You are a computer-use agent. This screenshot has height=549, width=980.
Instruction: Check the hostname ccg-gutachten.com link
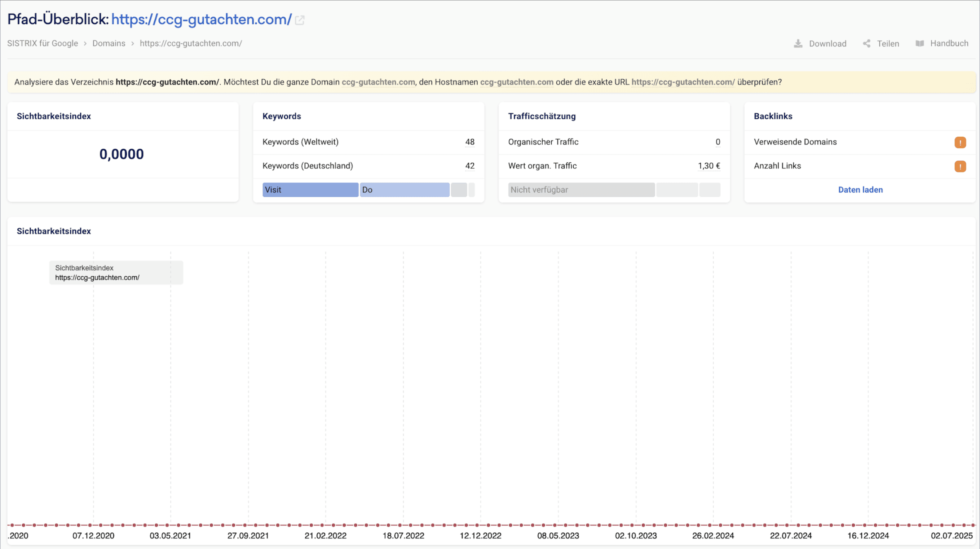[x=517, y=82]
